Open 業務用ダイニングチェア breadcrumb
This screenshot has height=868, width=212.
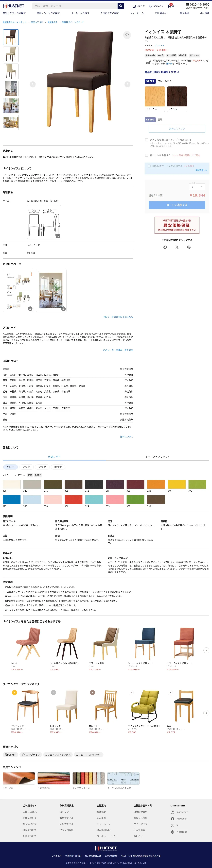[73, 22]
